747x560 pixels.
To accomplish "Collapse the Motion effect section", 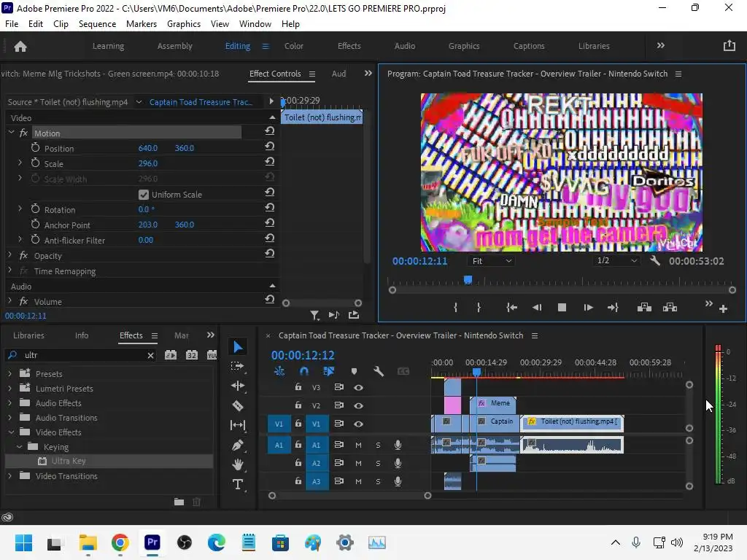I will (11, 133).
